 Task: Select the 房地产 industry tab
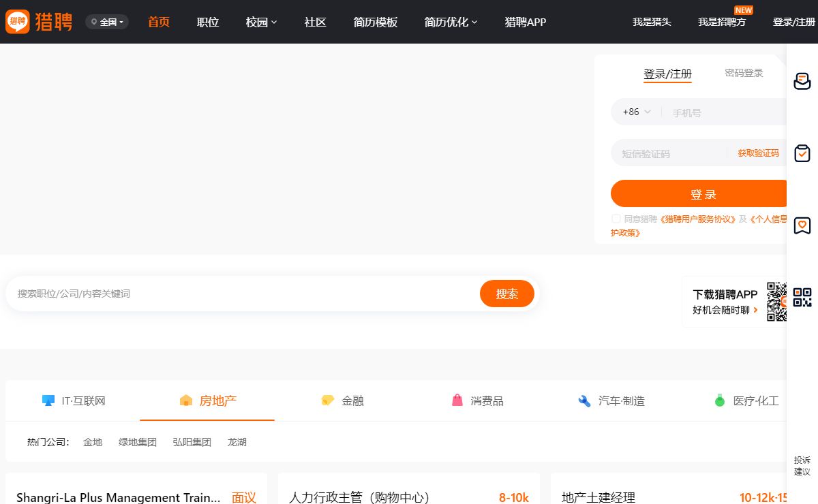[207, 400]
